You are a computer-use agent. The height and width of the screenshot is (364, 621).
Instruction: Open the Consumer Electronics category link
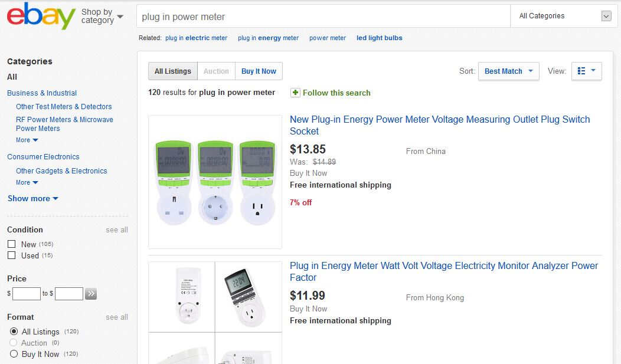(43, 157)
